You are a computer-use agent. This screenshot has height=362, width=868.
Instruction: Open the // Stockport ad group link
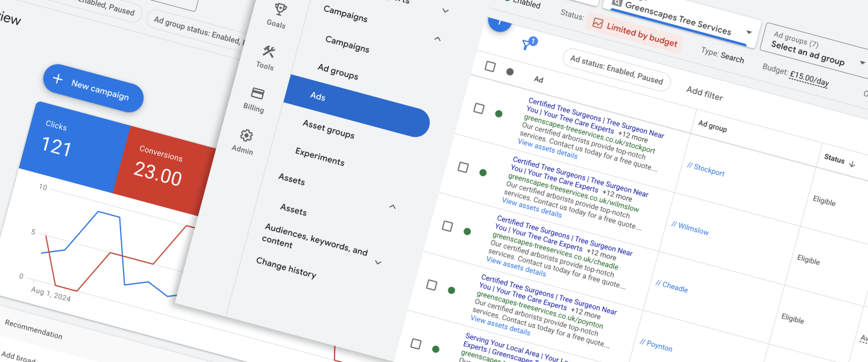tap(706, 169)
